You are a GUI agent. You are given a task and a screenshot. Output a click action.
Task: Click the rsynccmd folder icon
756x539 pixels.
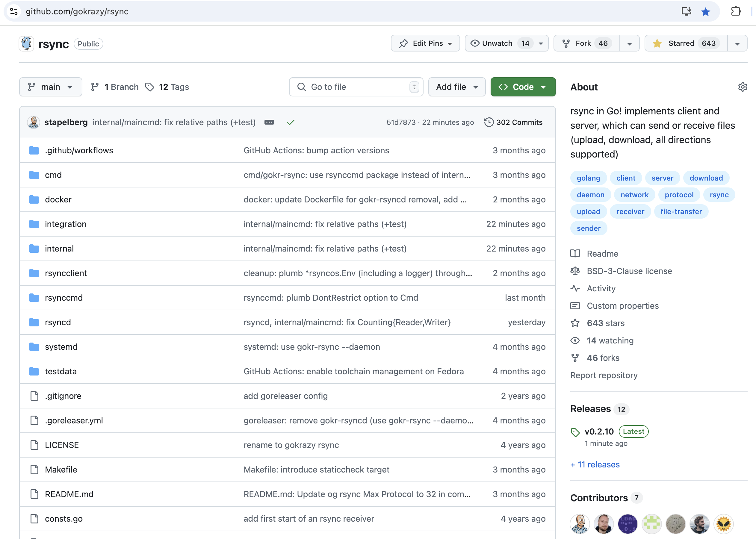pyautogui.click(x=34, y=298)
